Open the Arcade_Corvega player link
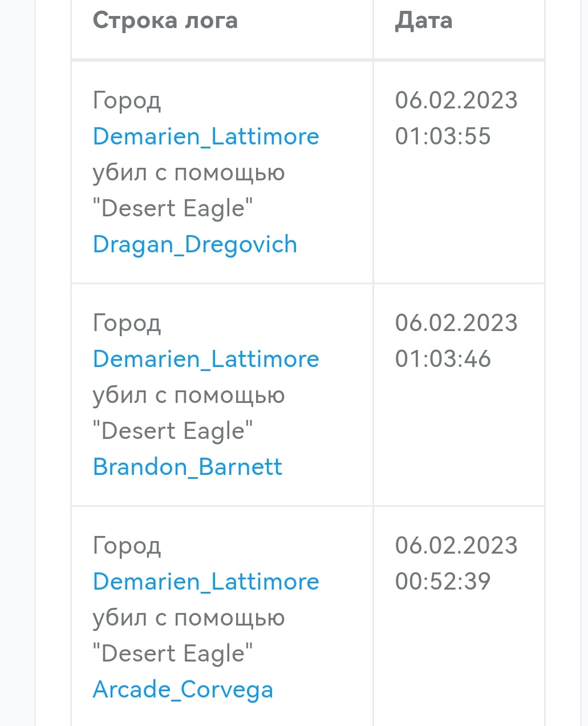This screenshot has width=588, height=726. [x=183, y=689]
